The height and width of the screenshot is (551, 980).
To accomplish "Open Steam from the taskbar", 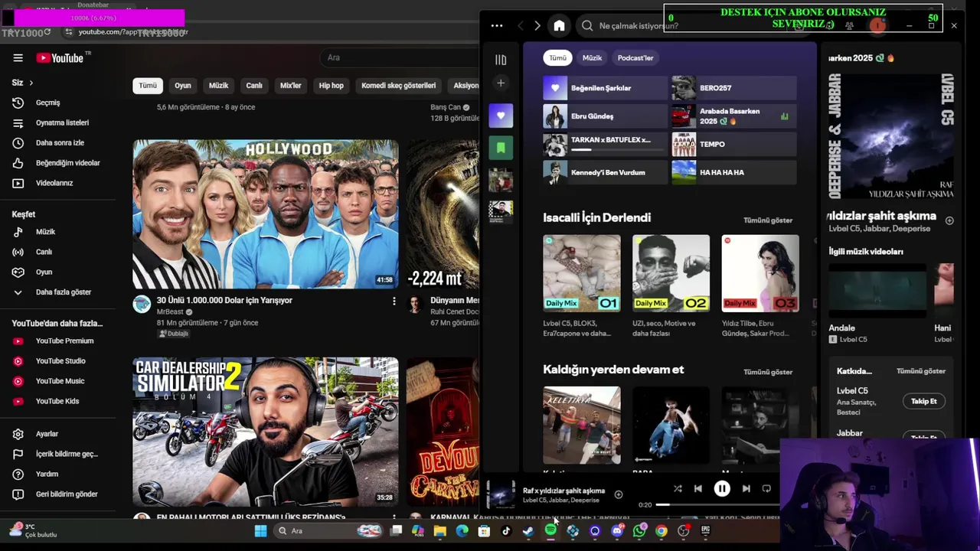I will tap(528, 530).
